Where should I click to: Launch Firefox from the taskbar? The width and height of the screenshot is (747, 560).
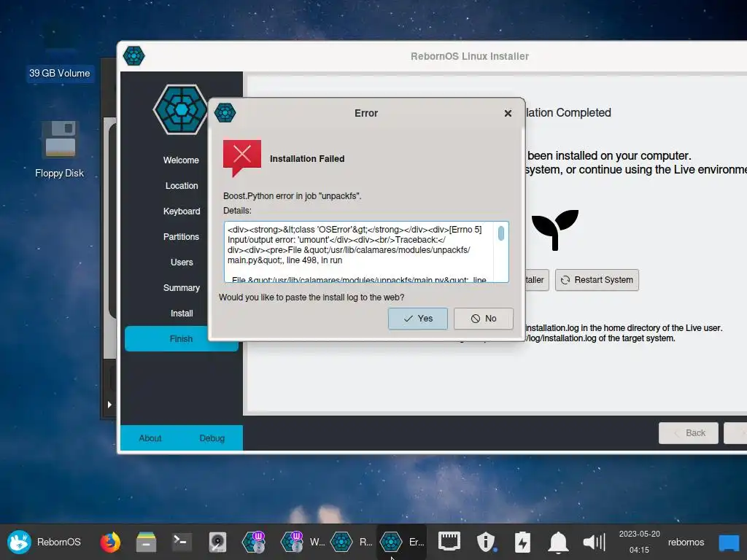[110, 542]
